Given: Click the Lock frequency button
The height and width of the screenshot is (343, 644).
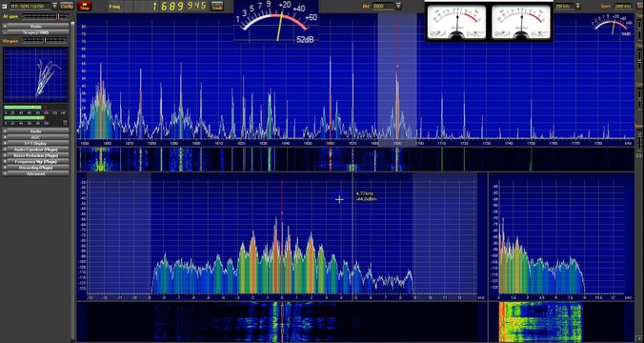Looking at the screenshot, I should tap(217, 6).
